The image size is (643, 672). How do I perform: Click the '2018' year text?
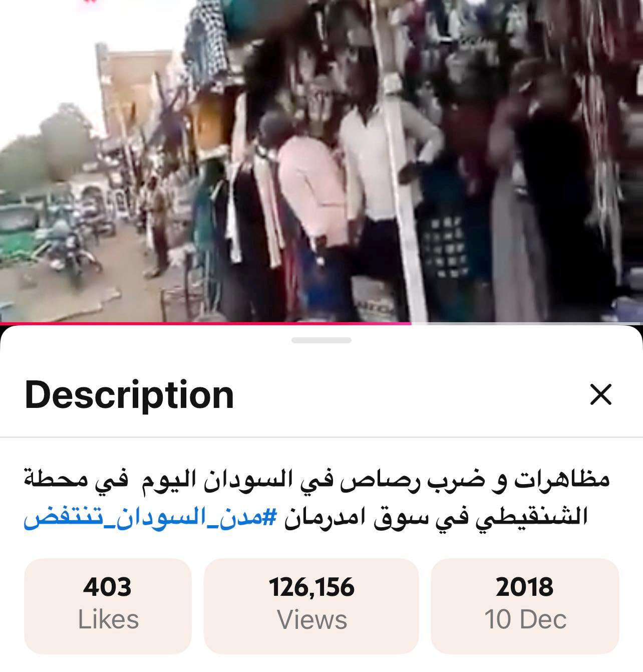(x=525, y=587)
